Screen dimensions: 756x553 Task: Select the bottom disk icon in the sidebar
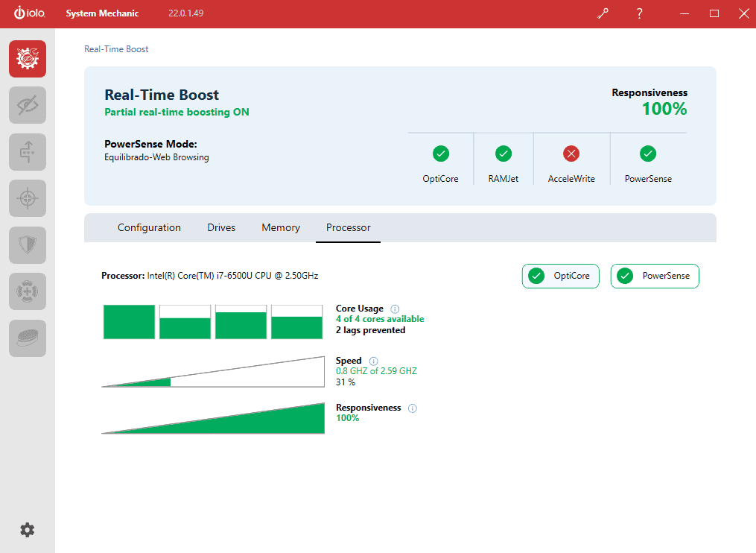pos(27,338)
